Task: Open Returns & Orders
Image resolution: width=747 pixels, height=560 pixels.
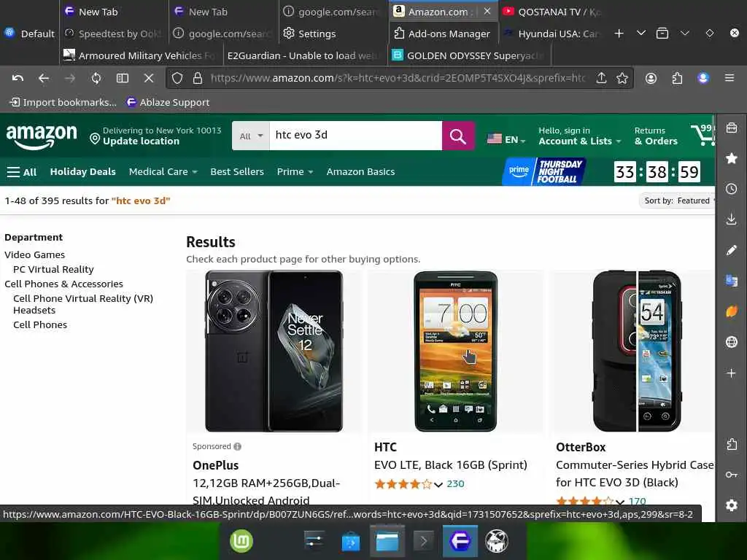Action: [x=656, y=136]
